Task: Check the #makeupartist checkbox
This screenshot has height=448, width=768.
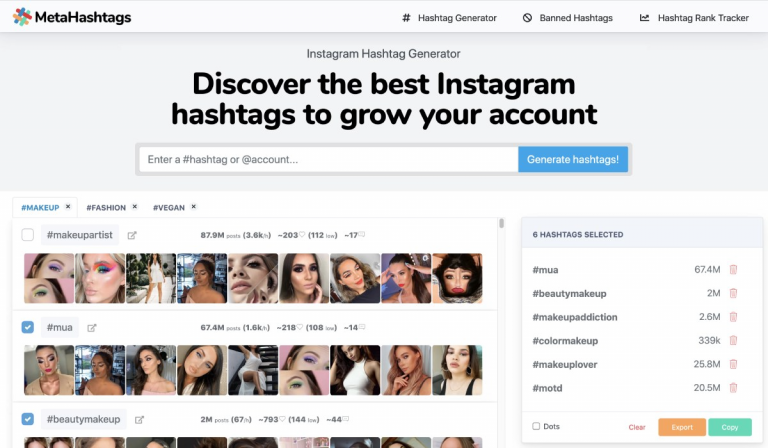Action: coord(28,235)
